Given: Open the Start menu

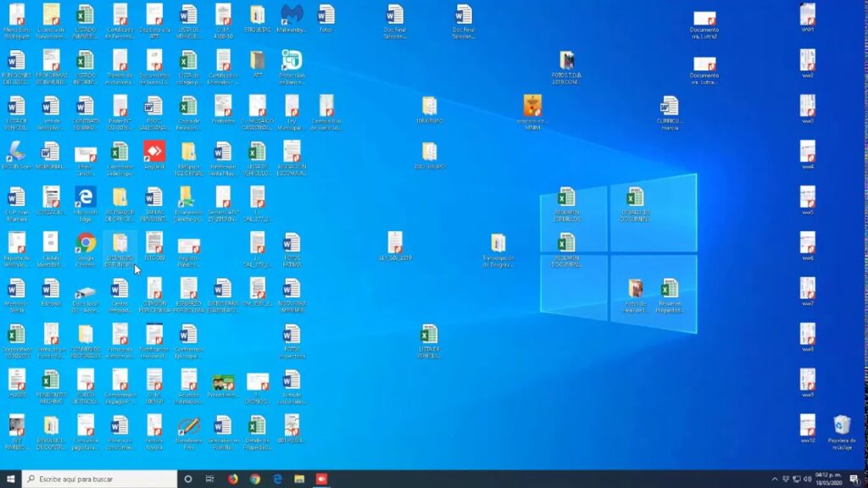Looking at the screenshot, I should tap(10, 479).
